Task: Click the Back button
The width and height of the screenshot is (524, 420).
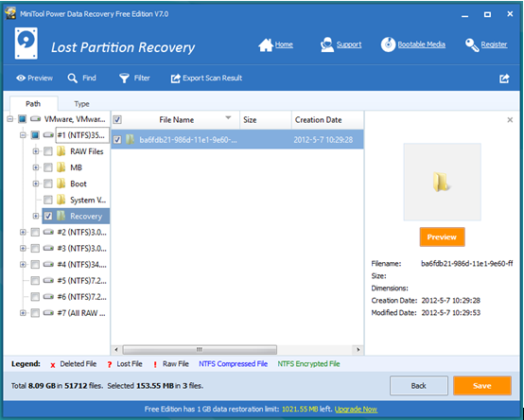Action: click(419, 386)
